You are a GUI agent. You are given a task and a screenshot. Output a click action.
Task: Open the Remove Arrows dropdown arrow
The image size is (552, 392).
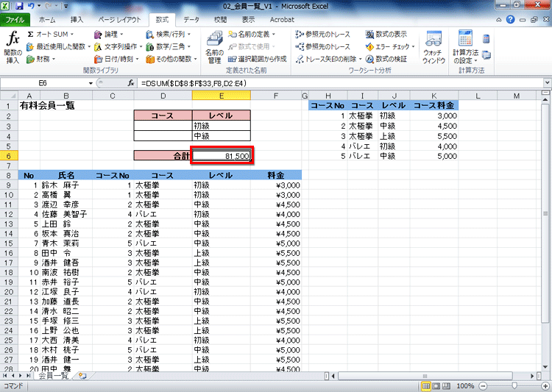pos(360,59)
